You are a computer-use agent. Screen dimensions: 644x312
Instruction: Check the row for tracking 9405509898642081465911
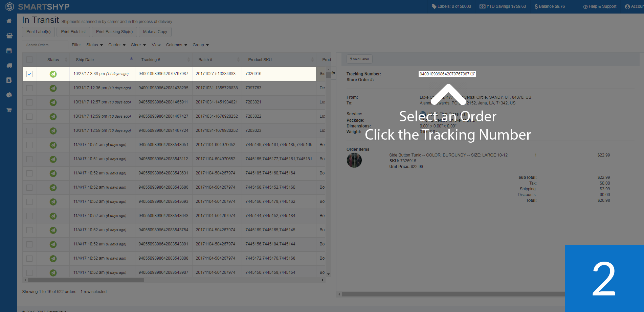click(29, 102)
